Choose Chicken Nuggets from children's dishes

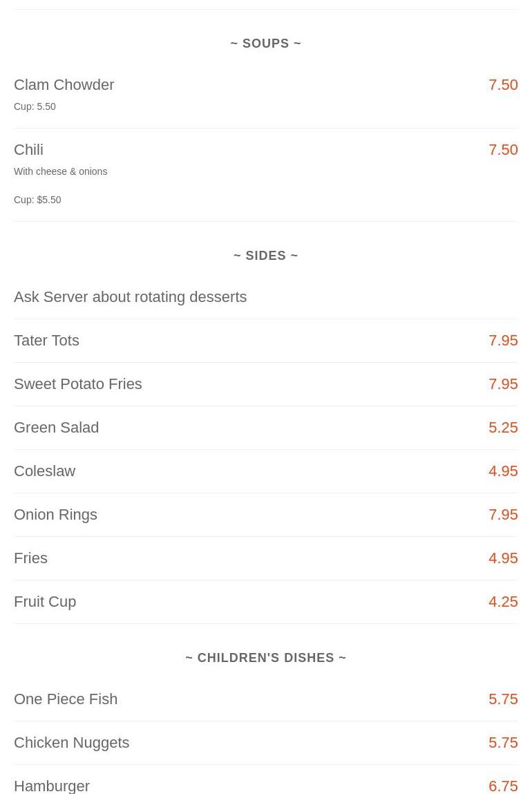71,742
